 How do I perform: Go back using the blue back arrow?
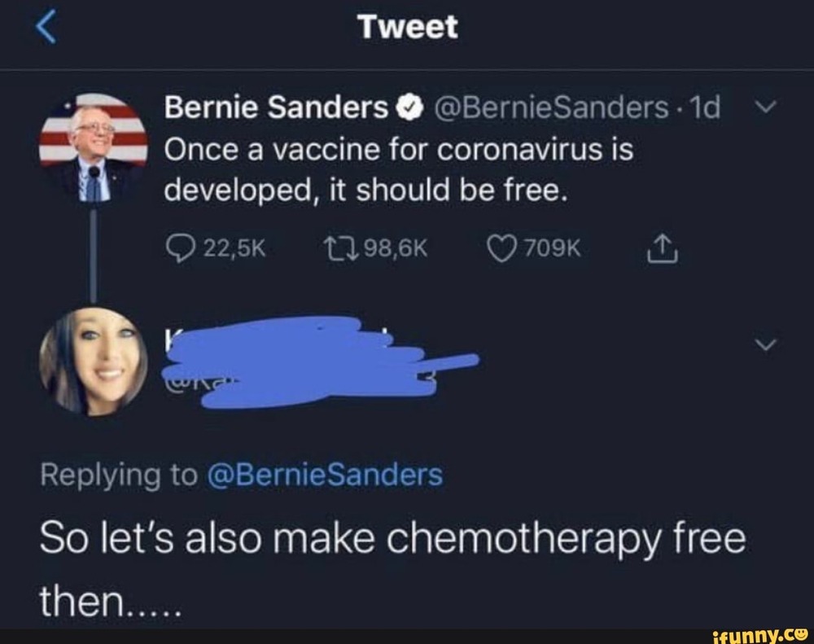click(46, 27)
